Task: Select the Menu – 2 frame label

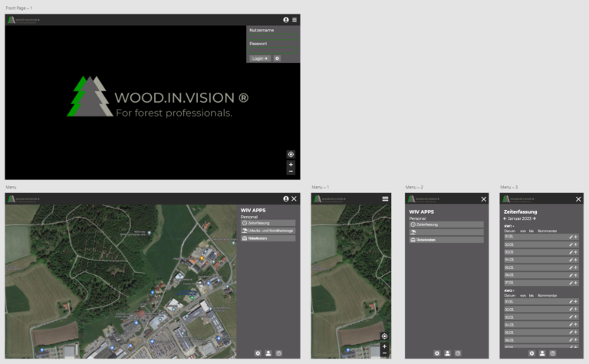Action: [x=414, y=187]
